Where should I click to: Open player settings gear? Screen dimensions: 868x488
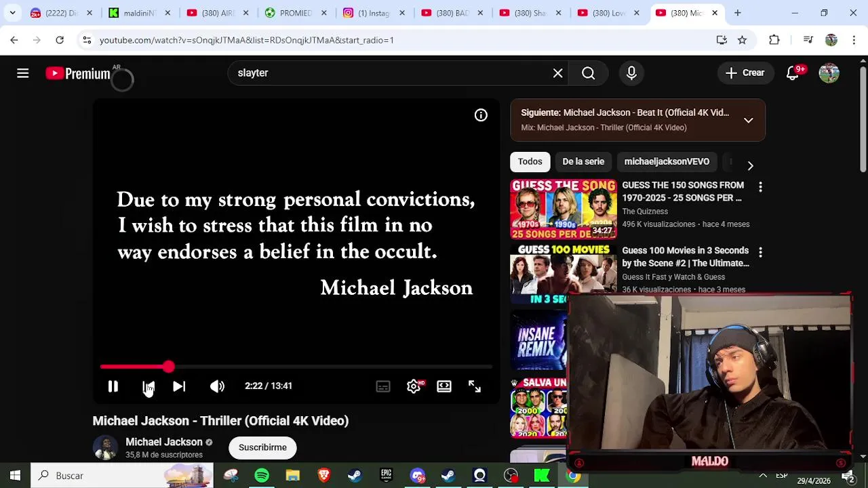414,386
